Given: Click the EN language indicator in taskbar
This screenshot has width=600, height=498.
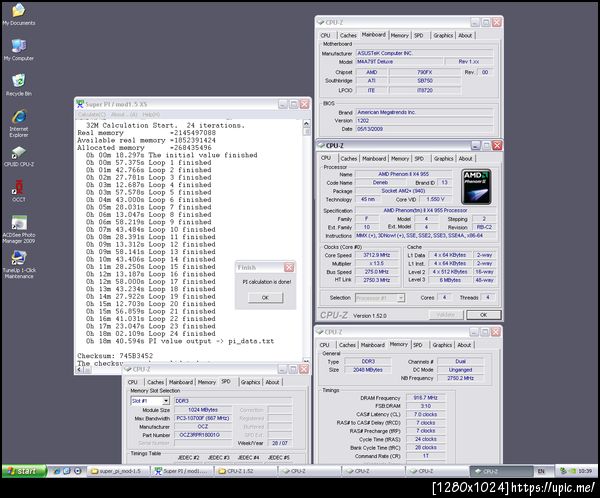Looking at the screenshot, I should click(541, 471).
